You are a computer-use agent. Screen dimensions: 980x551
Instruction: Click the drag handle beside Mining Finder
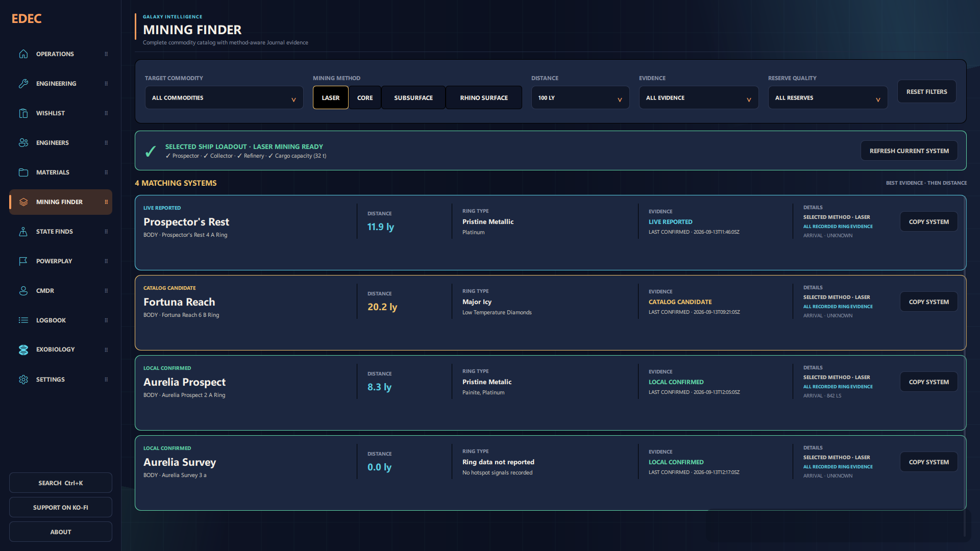click(x=106, y=202)
